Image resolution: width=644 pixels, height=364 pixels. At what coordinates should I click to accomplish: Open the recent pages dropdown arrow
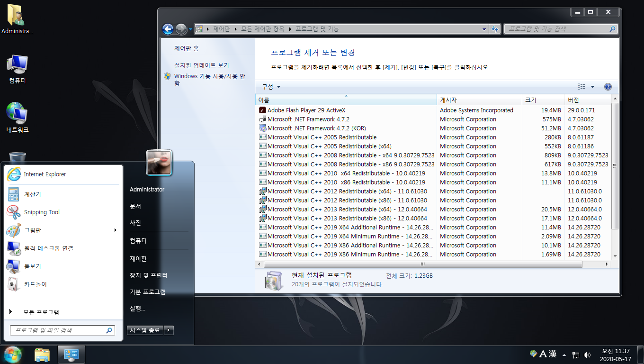190,29
